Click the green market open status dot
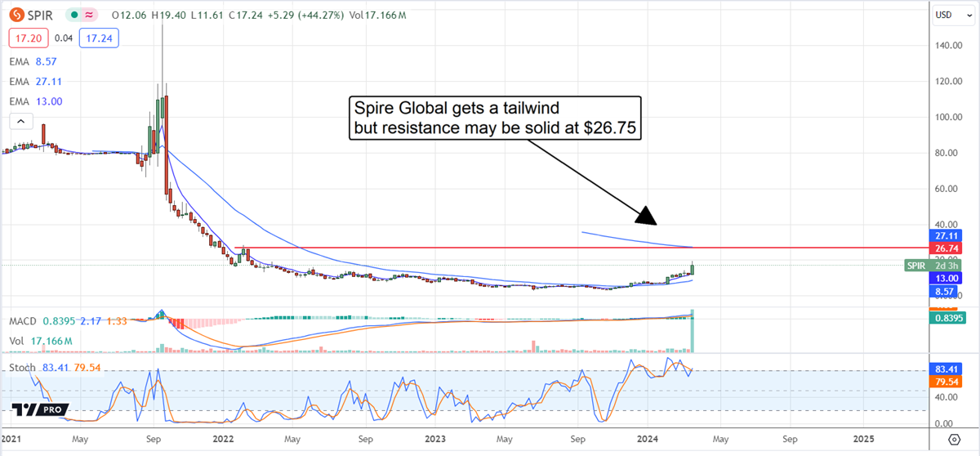The height and width of the screenshot is (456, 980). [x=73, y=16]
